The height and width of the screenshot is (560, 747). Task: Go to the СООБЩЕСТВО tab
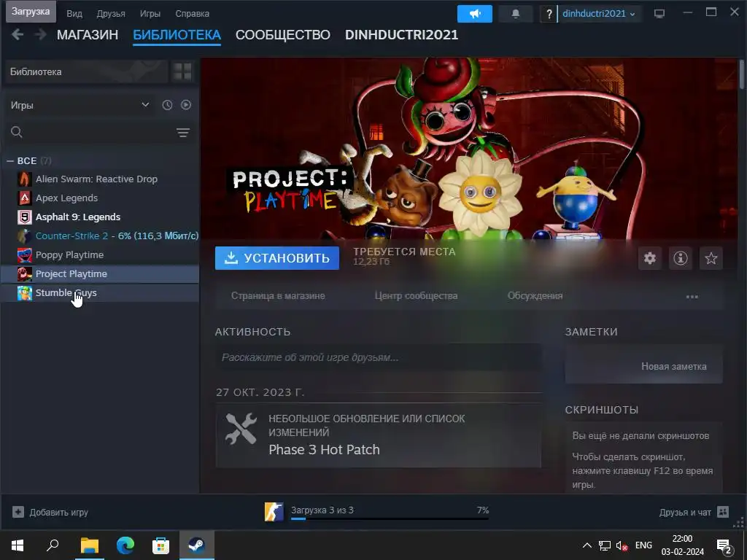click(x=283, y=35)
